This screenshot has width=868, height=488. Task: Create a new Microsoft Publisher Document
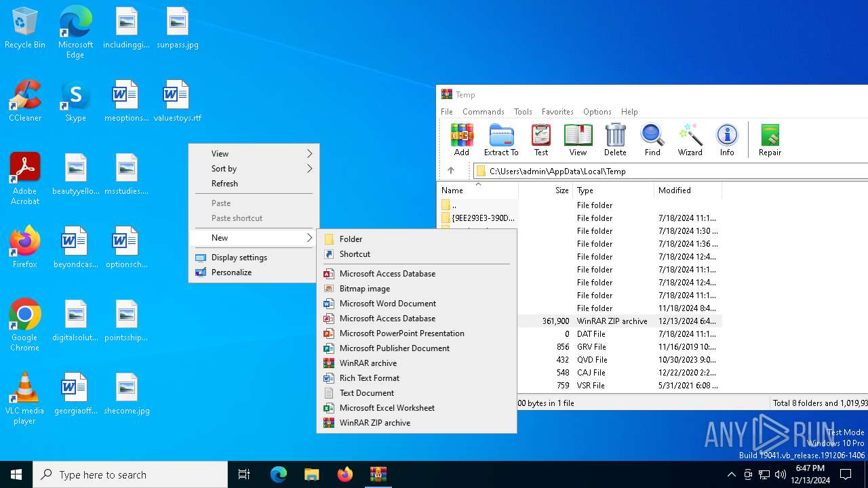coord(416,348)
